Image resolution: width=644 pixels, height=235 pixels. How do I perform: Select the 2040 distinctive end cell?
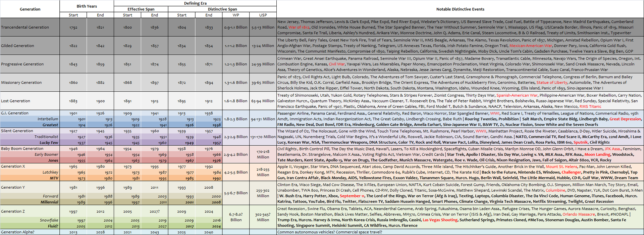point(209,232)
